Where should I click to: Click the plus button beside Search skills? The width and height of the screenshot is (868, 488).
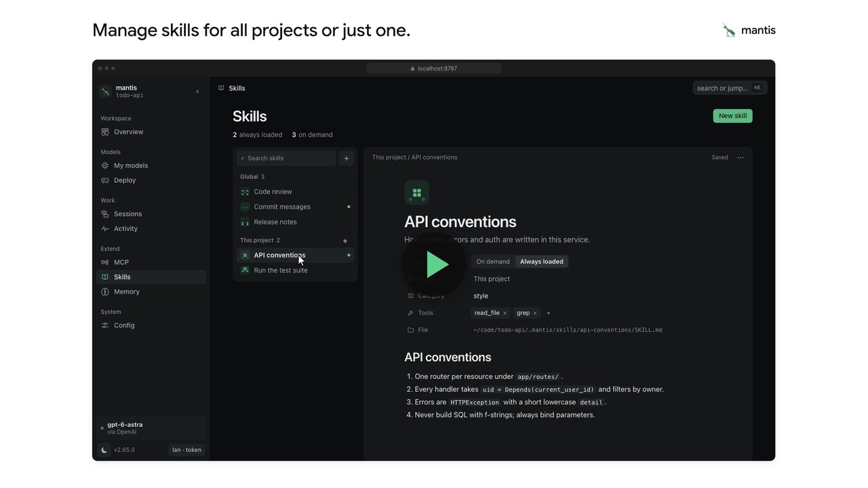(x=347, y=158)
